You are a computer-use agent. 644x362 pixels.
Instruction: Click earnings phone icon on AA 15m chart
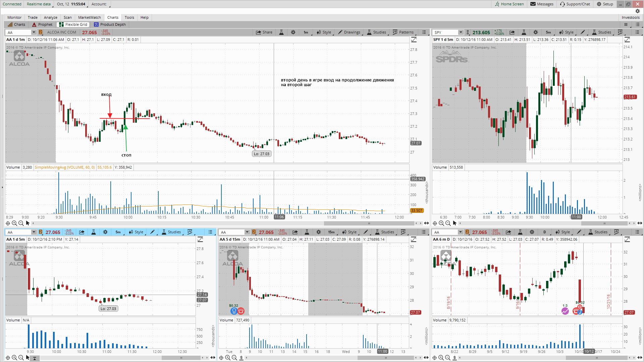241,311
